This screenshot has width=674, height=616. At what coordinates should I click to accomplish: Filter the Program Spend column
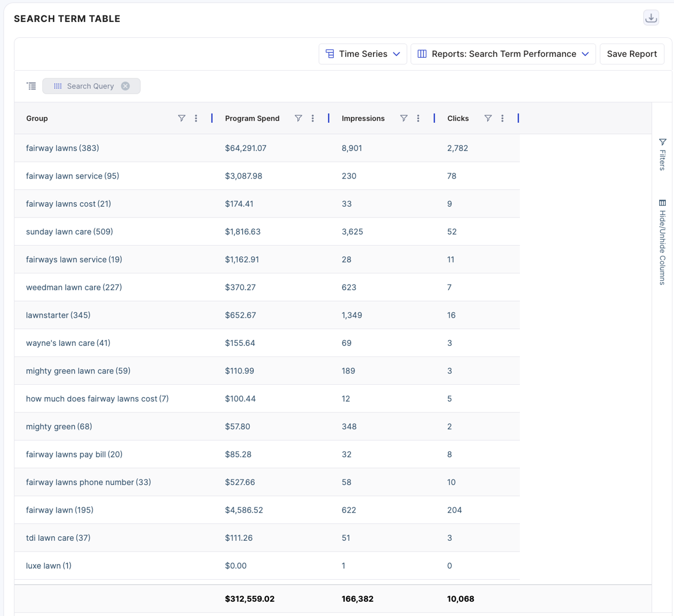(x=298, y=118)
